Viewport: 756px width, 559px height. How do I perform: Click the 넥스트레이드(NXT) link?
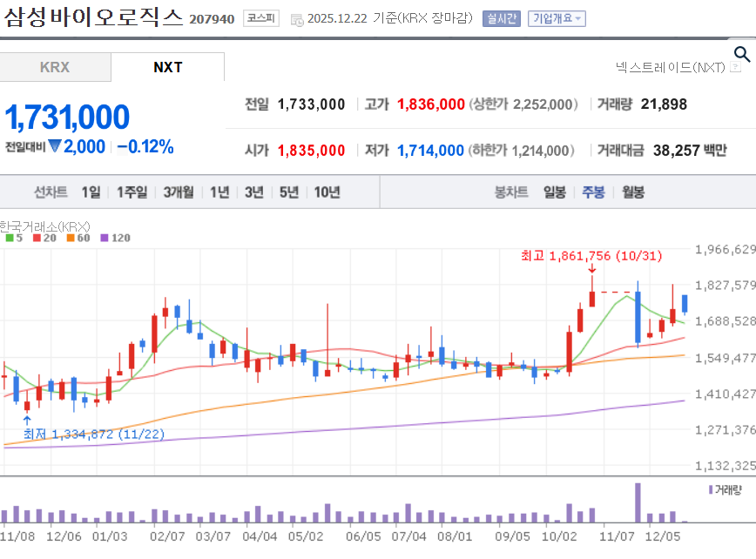tap(670, 67)
